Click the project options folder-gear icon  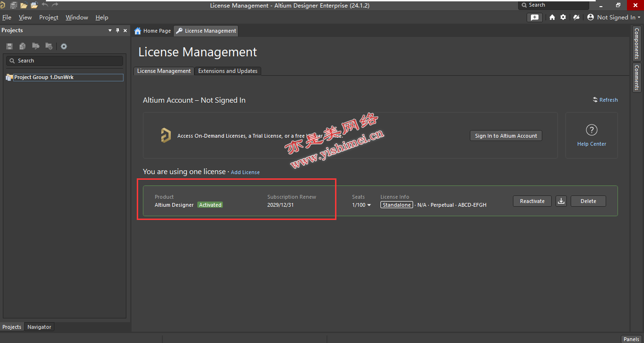[49, 46]
